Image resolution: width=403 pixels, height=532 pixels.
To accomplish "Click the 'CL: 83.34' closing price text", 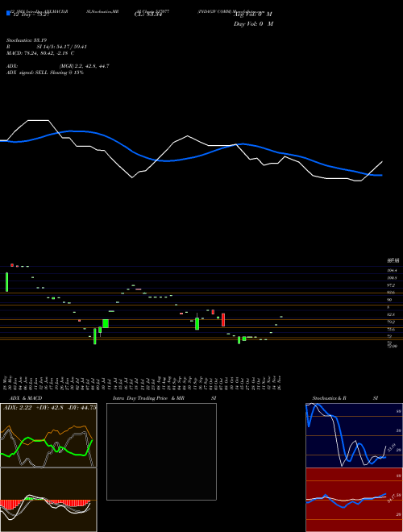I will click(147, 15).
